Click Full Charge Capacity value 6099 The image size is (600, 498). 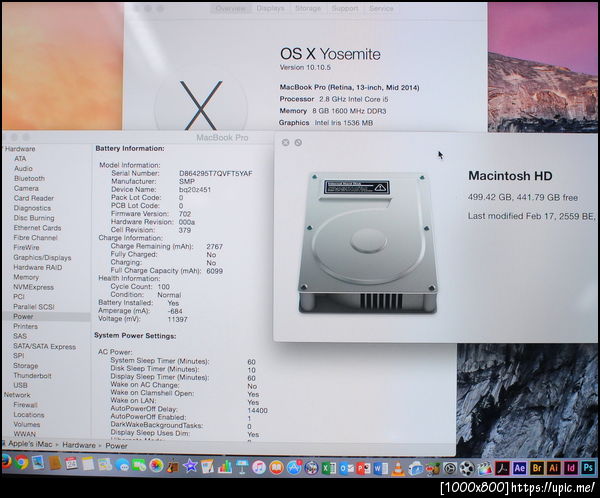tap(214, 271)
